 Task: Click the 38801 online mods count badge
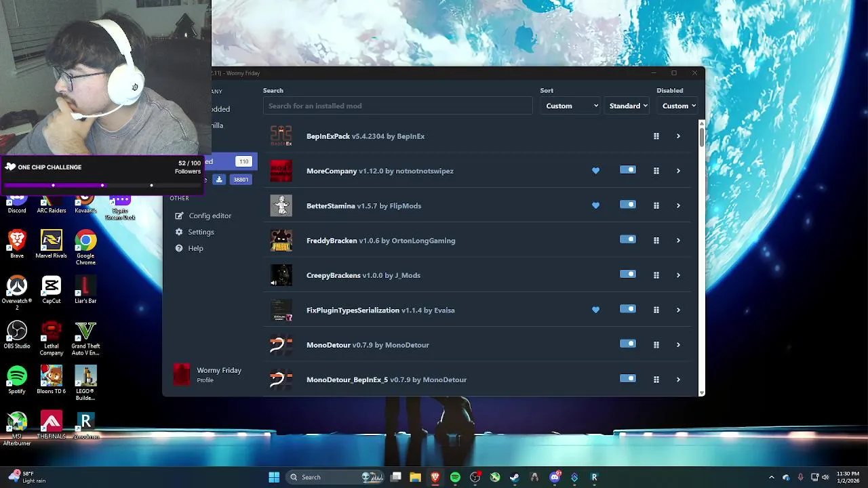(241, 180)
